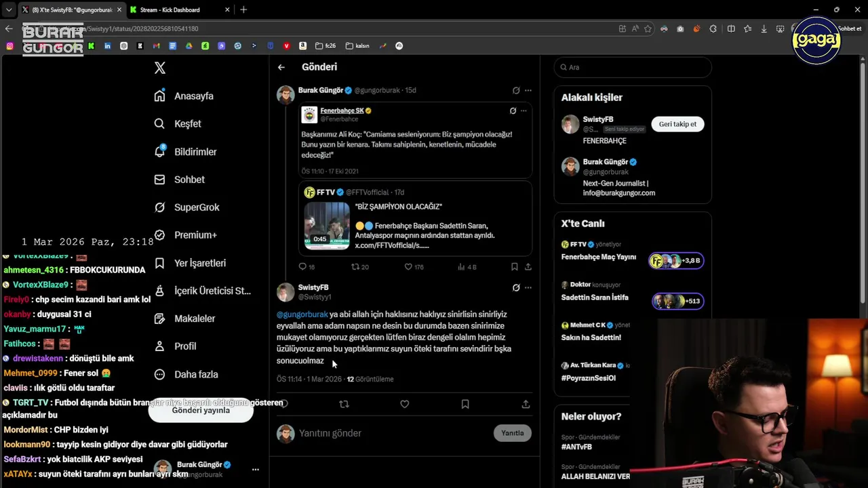
Task: Bookmark the SwistyFB post
Action: tap(465, 404)
